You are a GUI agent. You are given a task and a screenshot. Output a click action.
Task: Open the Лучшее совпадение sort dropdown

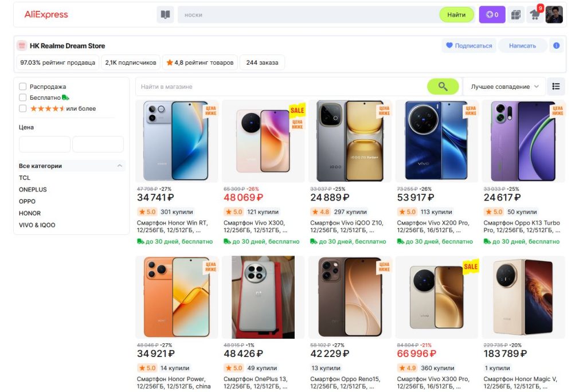[504, 87]
